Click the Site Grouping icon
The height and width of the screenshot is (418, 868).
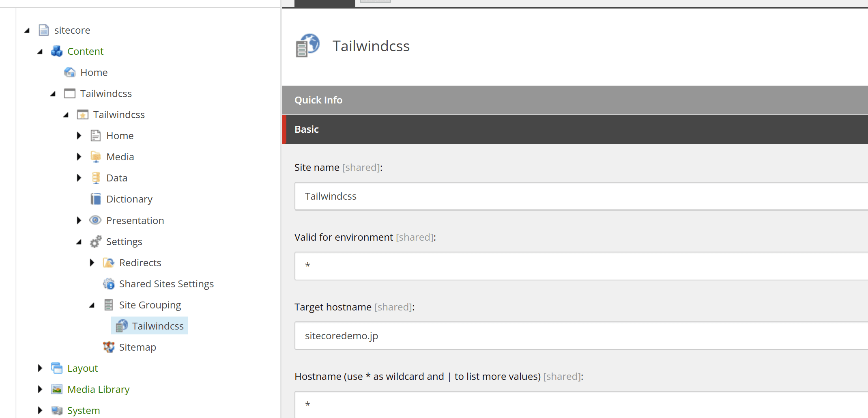(x=108, y=305)
